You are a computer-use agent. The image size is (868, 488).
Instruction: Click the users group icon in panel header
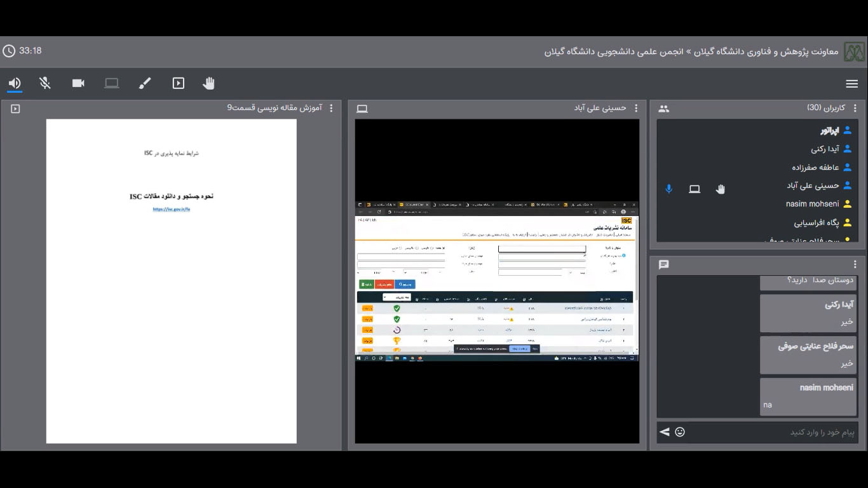click(664, 109)
